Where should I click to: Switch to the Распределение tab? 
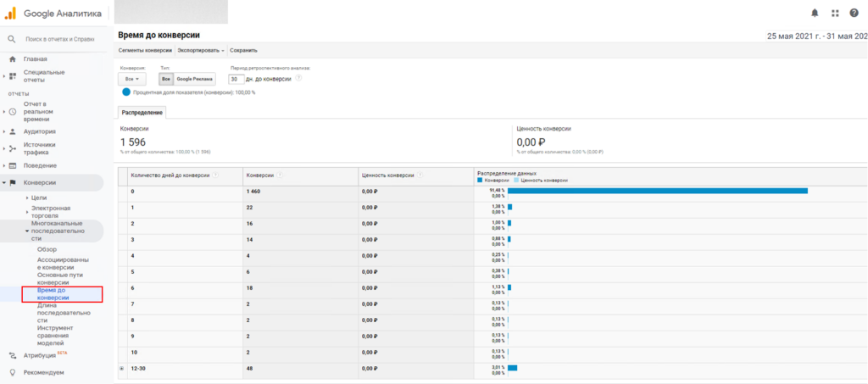[x=142, y=112]
